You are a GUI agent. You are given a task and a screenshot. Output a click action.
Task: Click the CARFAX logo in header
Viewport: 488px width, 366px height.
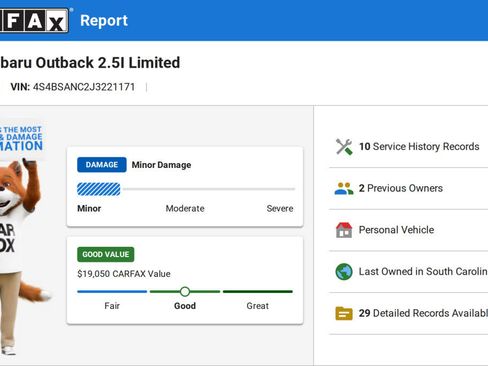tap(34, 21)
